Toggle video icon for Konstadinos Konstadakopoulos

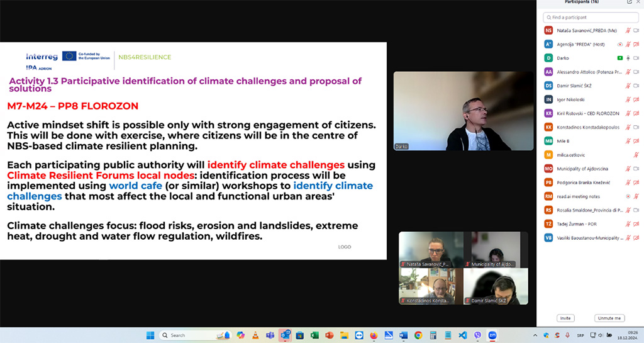636,127
